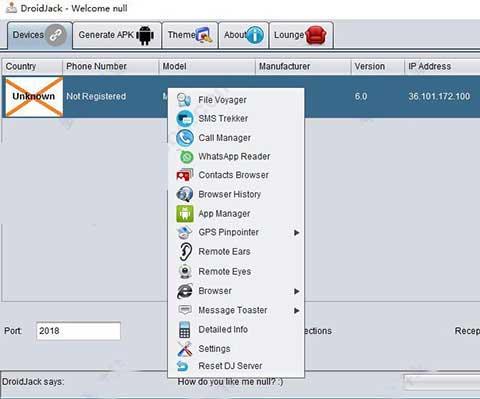Click the Settings tools icon
This screenshot has width=480, height=399.
pos(184,349)
